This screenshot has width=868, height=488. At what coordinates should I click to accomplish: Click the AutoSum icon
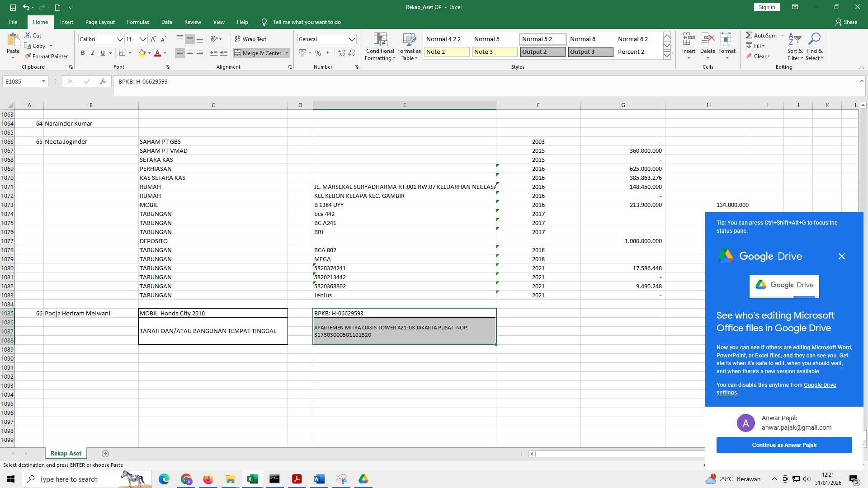750,35
